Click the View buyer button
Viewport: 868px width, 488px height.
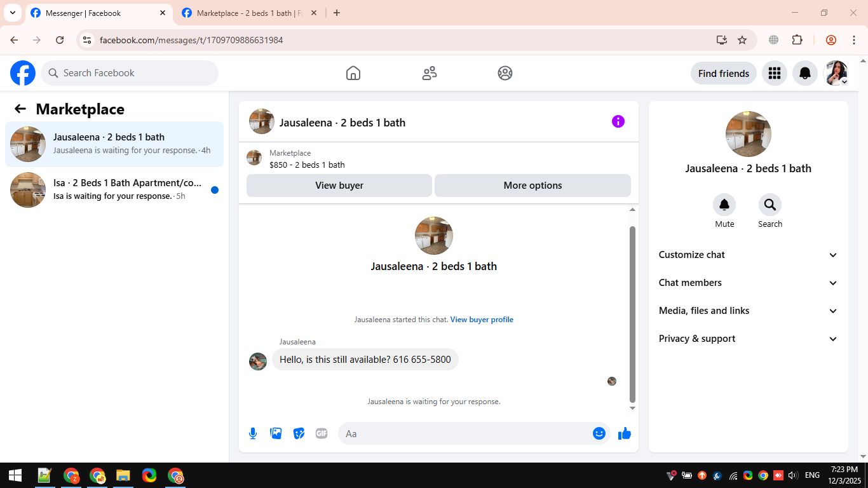[339, 186]
